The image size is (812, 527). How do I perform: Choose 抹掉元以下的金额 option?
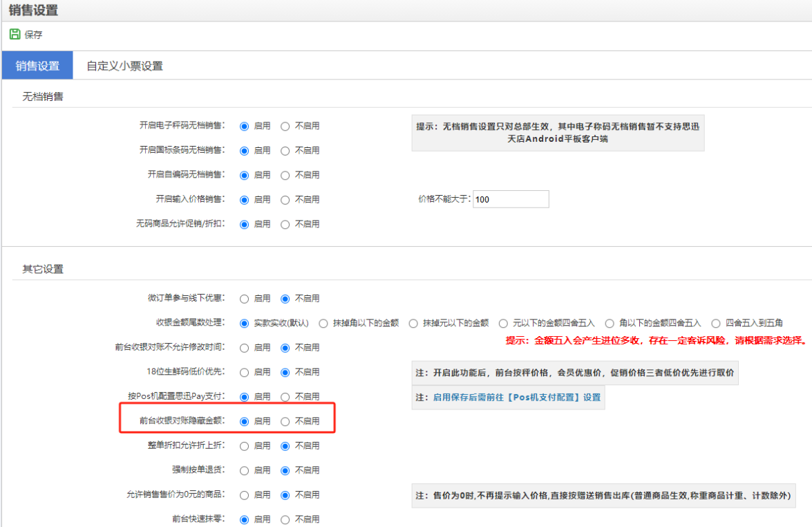point(413,324)
